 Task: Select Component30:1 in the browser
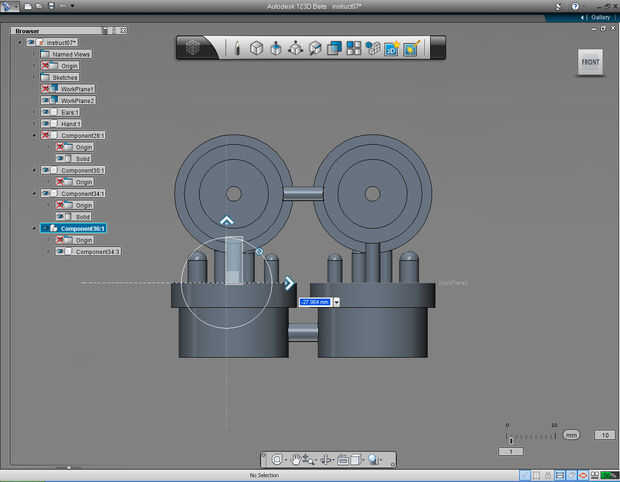coord(82,170)
